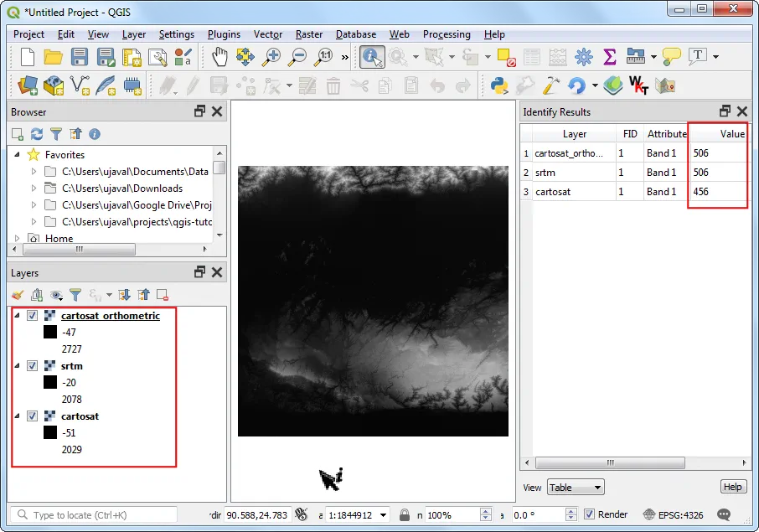Open the Raster menu
Image resolution: width=759 pixels, height=532 pixels.
[309, 34]
